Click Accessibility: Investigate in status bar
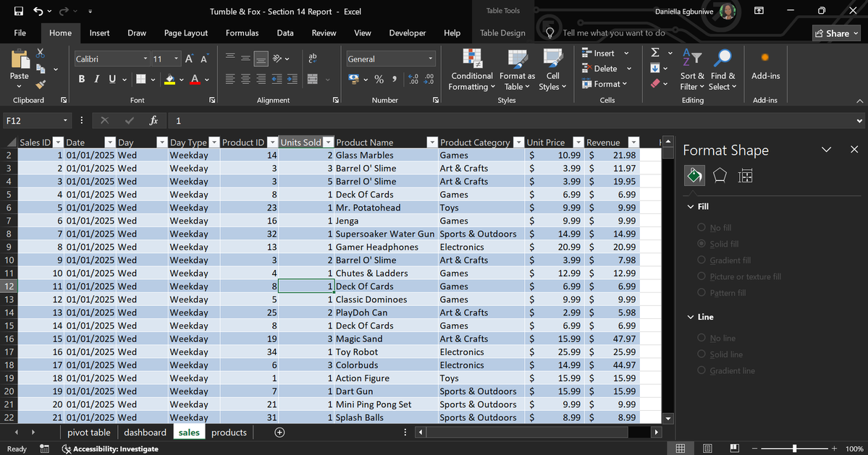Viewport: 868px width, 455px height. point(110,449)
